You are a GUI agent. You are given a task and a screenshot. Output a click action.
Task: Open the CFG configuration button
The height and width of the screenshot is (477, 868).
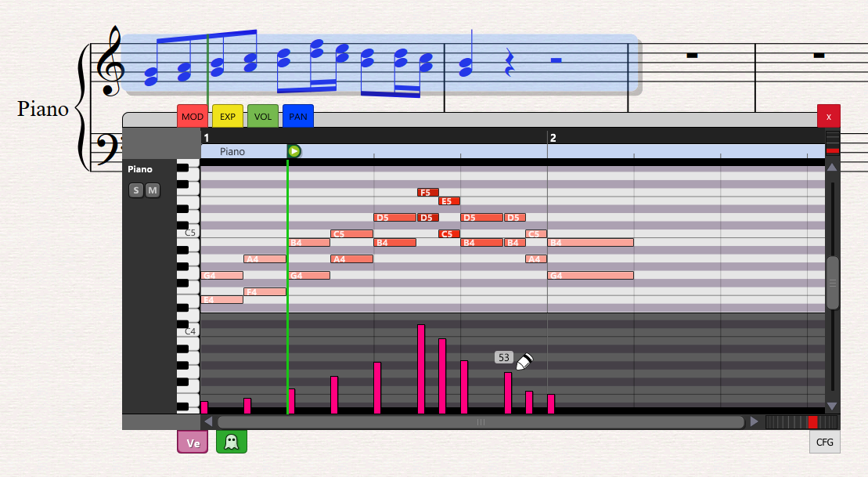tap(824, 443)
